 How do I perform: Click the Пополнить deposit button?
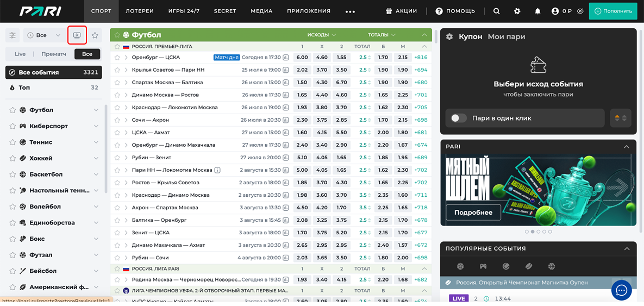pos(613,11)
